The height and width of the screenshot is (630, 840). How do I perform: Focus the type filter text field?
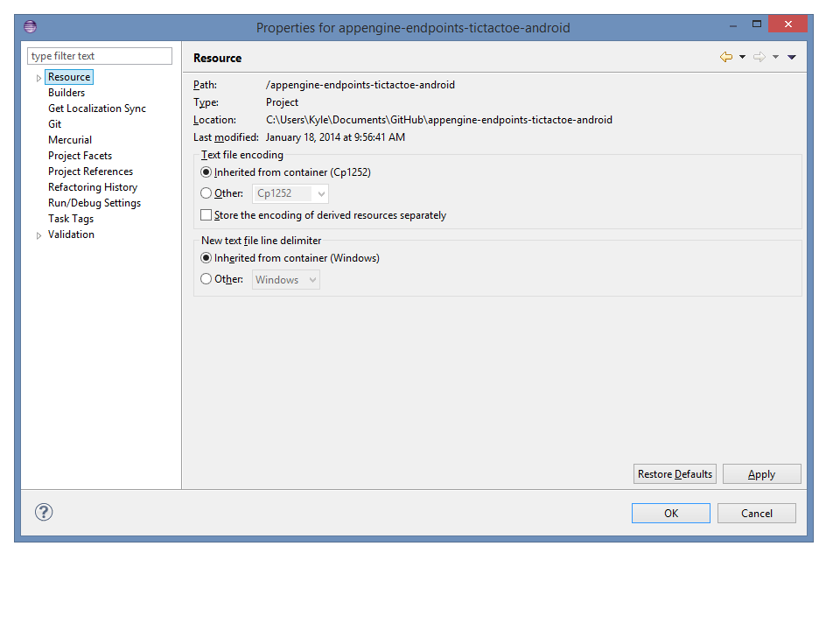100,56
